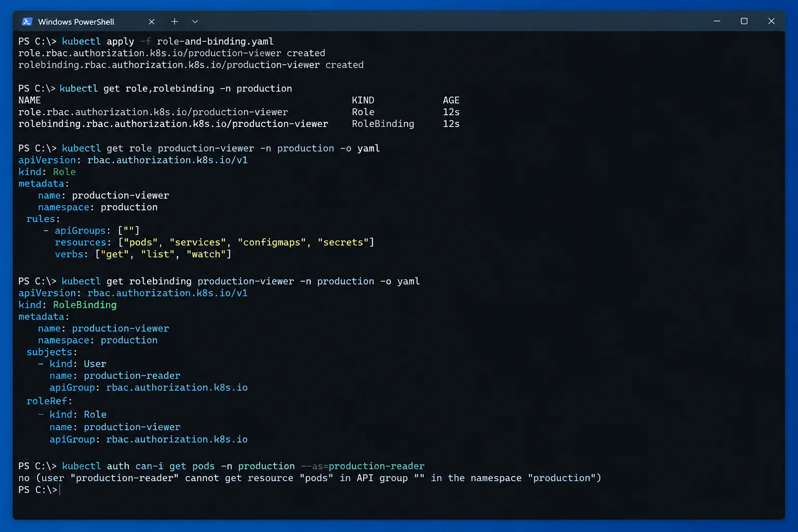Image resolution: width=798 pixels, height=532 pixels.
Task: Click the '--as=production-reader' flag
Action: (363, 466)
